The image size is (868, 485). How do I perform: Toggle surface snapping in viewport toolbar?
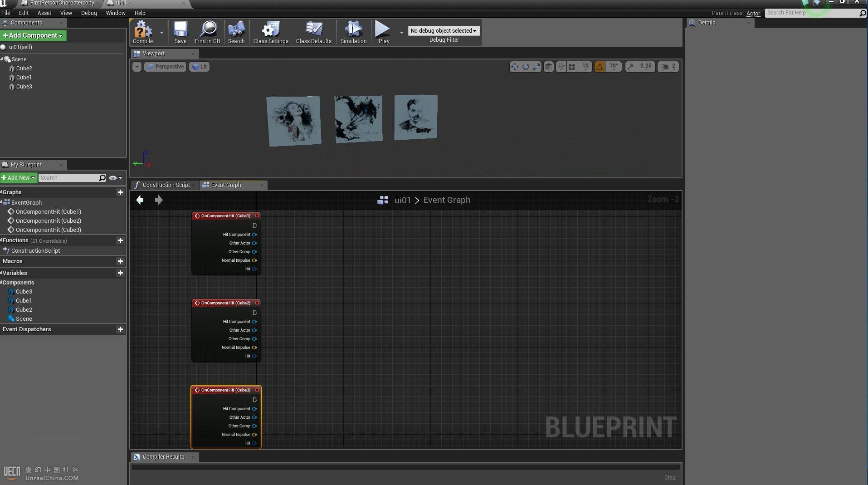561,67
